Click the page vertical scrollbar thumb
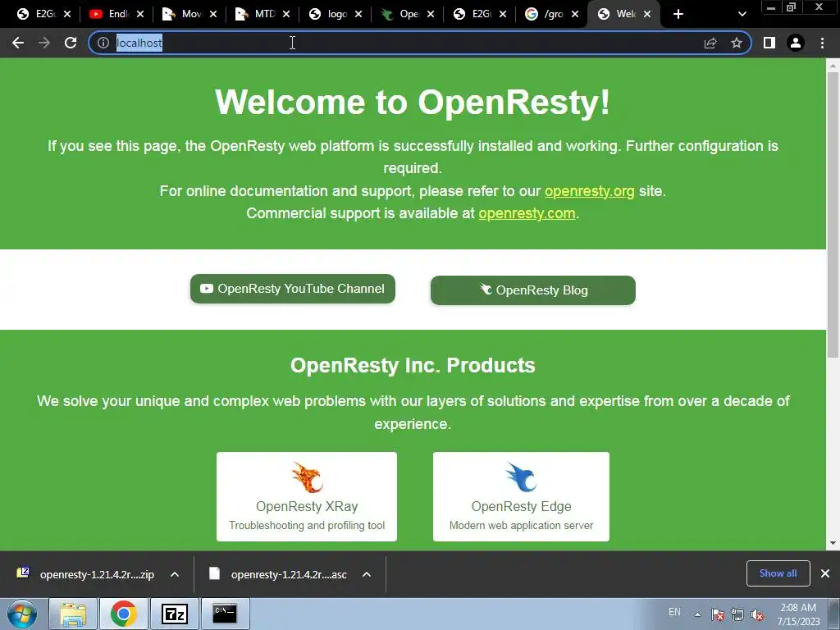Screen dimensions: 840x630 833,214
